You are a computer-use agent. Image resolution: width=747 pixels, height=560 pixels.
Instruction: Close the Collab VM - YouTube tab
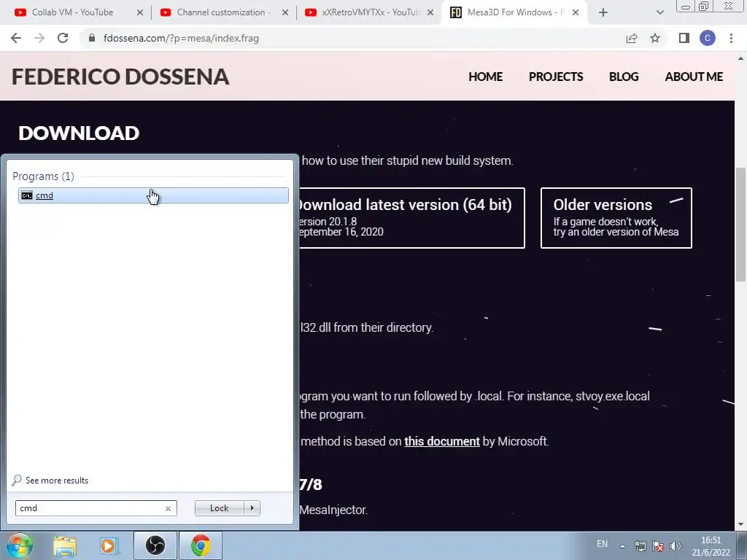pyautogui.click(x=140, y=13)
